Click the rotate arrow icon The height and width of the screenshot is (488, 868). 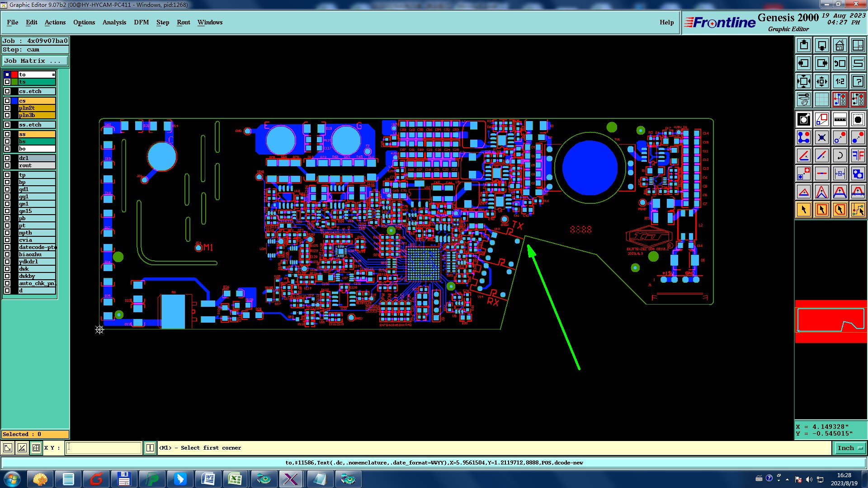840,155
